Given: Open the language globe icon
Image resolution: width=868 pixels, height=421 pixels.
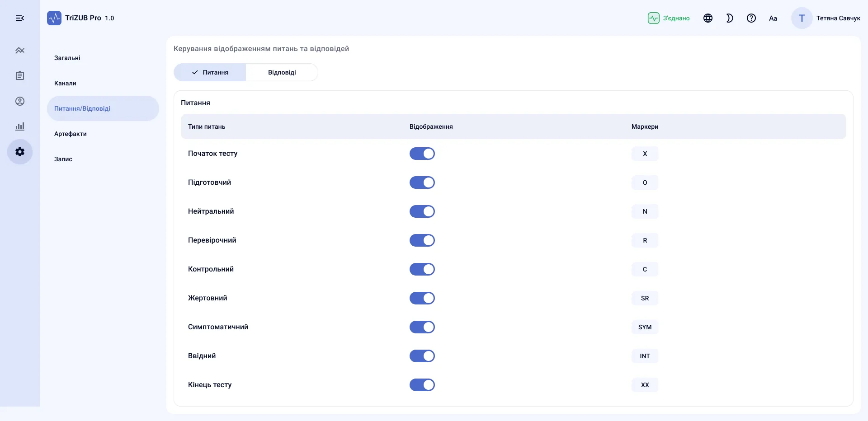Looking at the screenshot, I should click(x=708, y=18).
